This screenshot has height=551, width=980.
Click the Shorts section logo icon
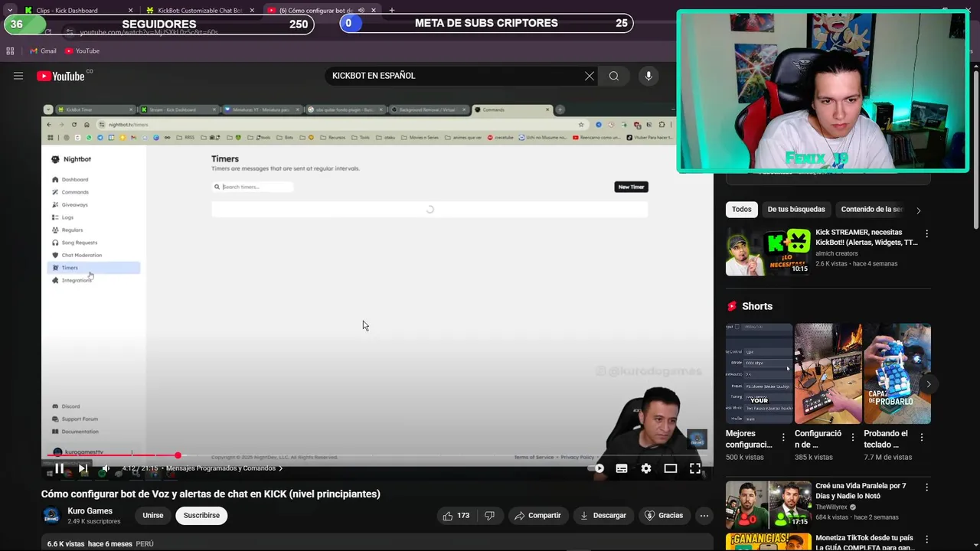tap(732, 306)
